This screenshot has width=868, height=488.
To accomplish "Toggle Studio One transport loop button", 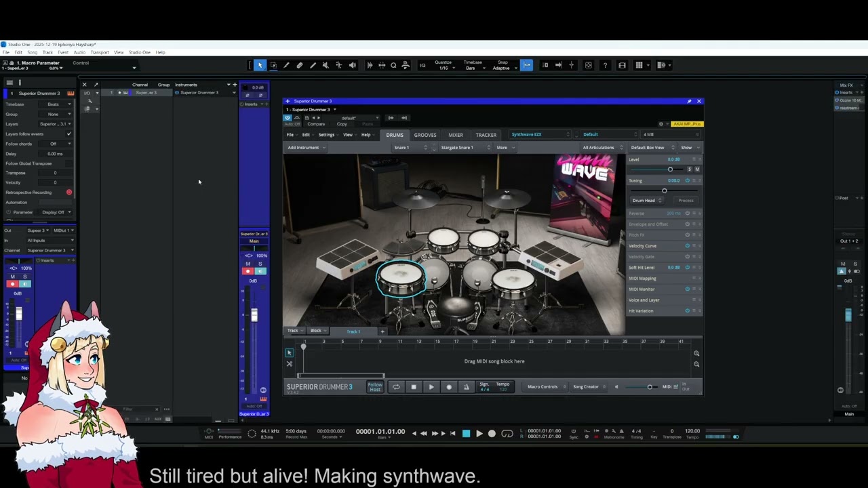I will 507,434.
